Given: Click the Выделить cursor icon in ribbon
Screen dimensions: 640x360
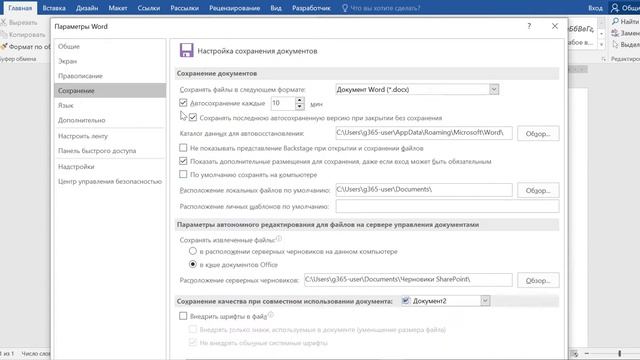Looking at the screenshot, I should point(616,44).
